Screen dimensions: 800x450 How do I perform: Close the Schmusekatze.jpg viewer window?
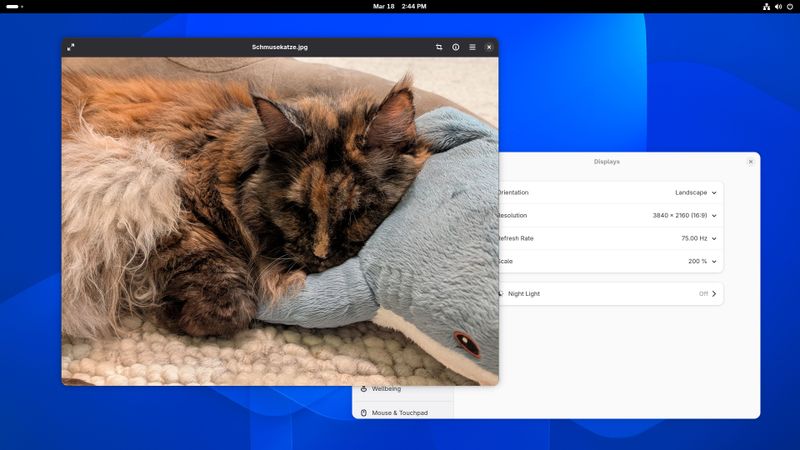[x=489, y=47]
